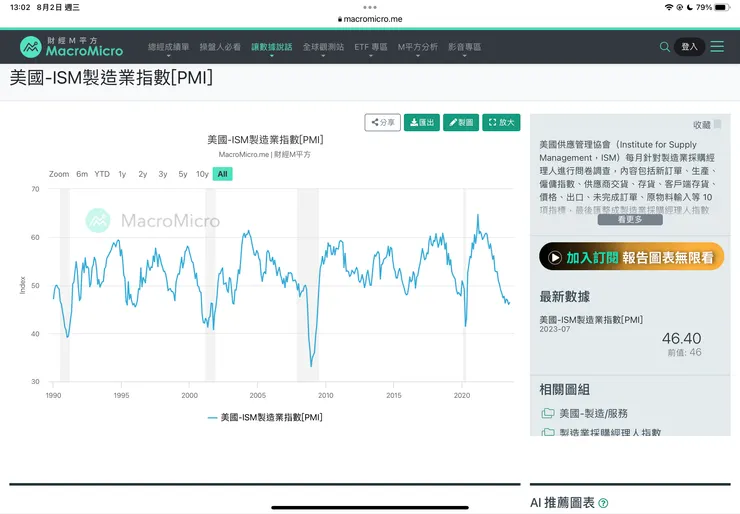Click the 分享 share button
740x514 pixels.
tap(383, 122)
